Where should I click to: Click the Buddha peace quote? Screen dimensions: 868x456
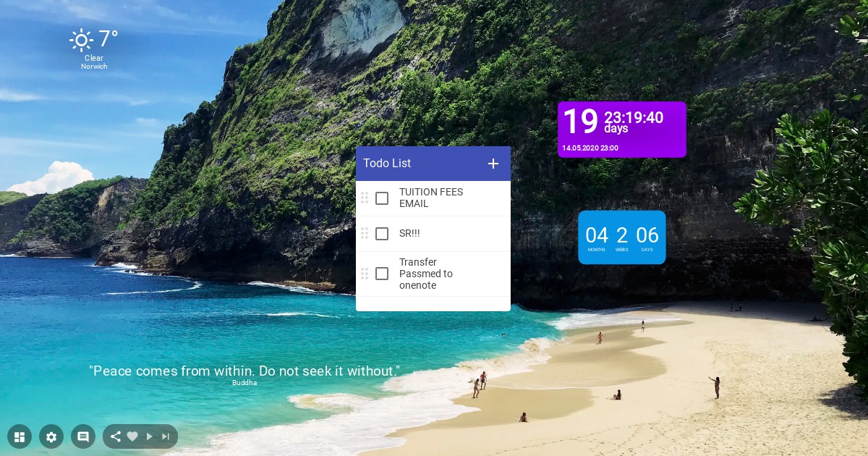[x=244, y=371]
